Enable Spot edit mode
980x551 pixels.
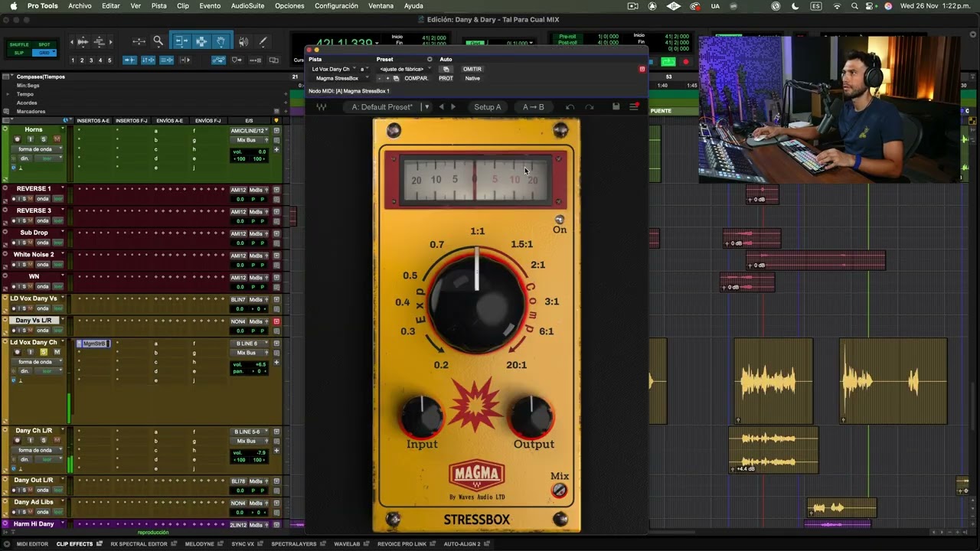click(x=44, y=44)
